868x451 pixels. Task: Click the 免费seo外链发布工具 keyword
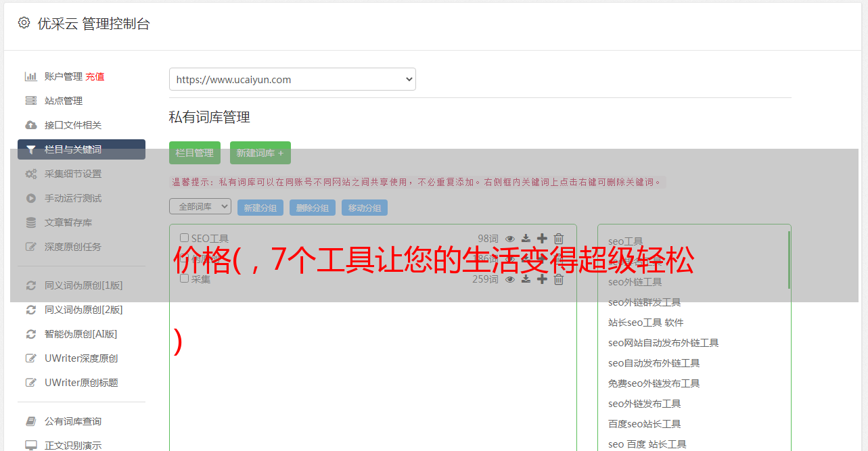tap(654, 383)
